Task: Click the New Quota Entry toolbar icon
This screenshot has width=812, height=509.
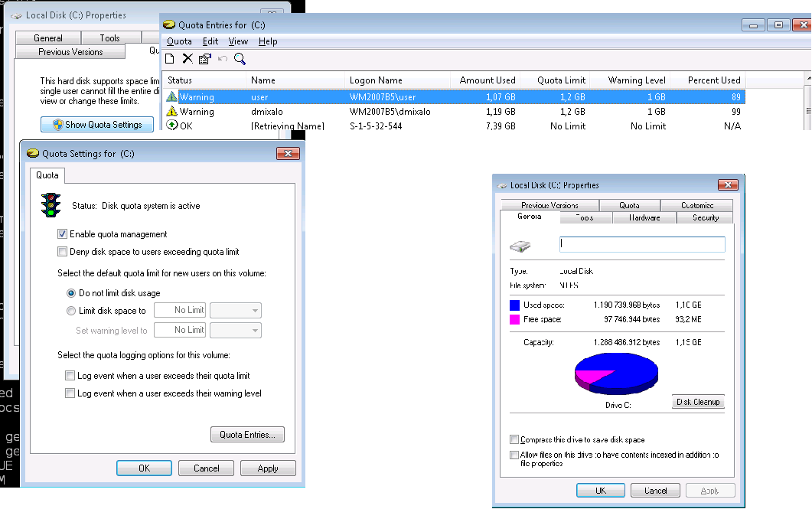Action: pos(169,59)
